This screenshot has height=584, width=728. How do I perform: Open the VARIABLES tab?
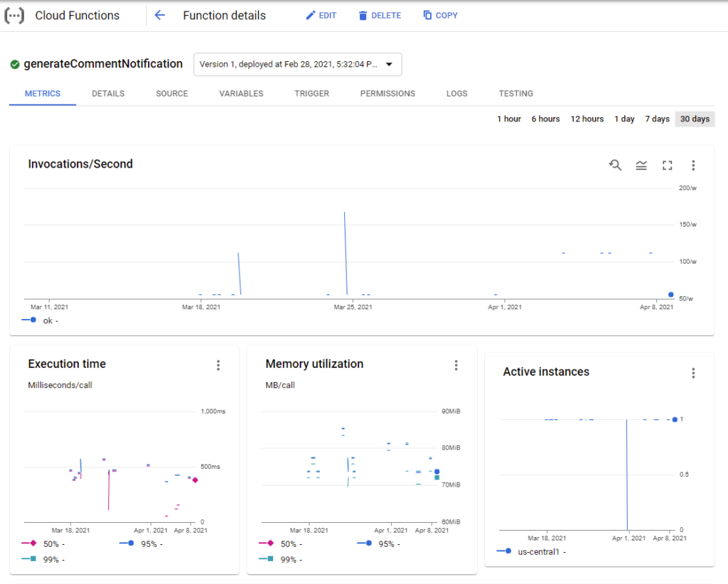[x=242, y=94]
